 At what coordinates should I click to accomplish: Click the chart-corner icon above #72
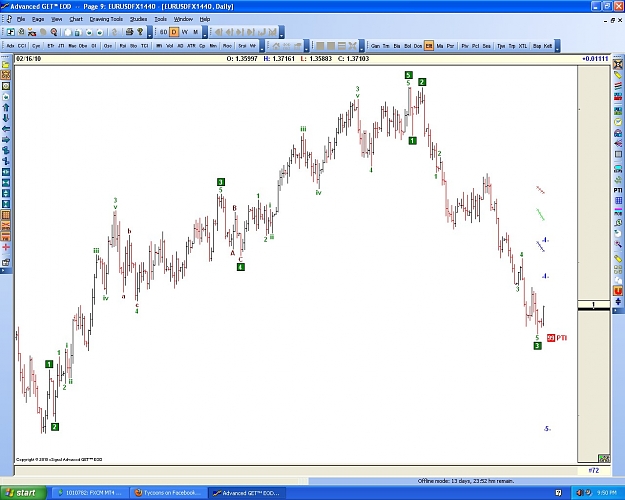pos(604,459)
